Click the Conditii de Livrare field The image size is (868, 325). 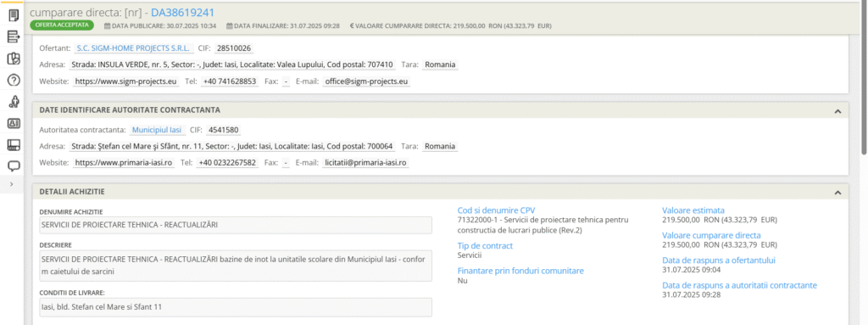click(x=236, y=307)
